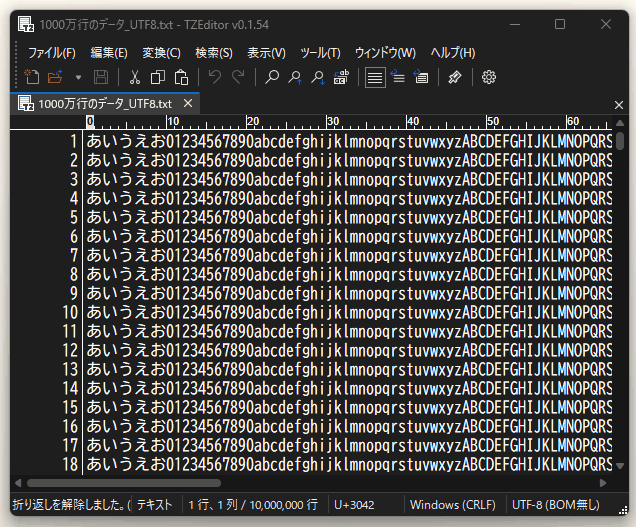Click line number 14 in the gutter
Image resolution: width=636 pixels, height=527 pixels.
coord(70,388)
